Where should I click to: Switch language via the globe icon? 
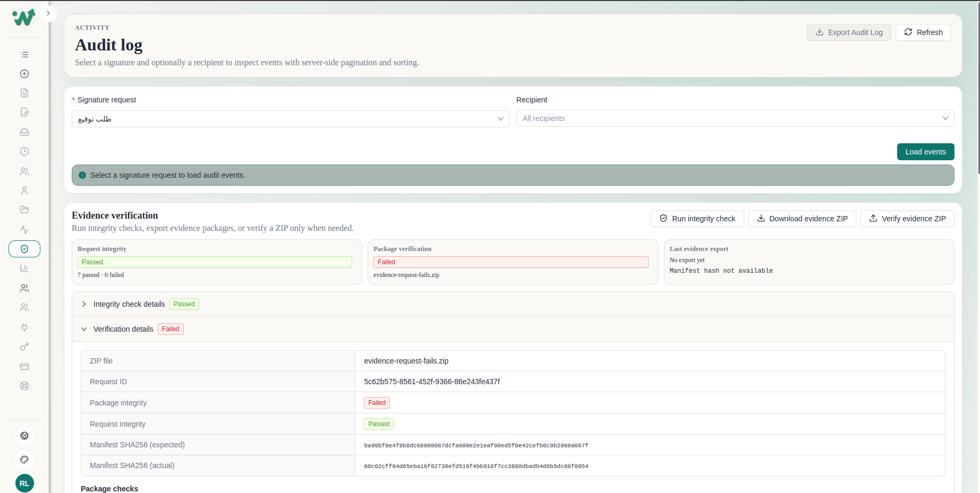point(24,435)
